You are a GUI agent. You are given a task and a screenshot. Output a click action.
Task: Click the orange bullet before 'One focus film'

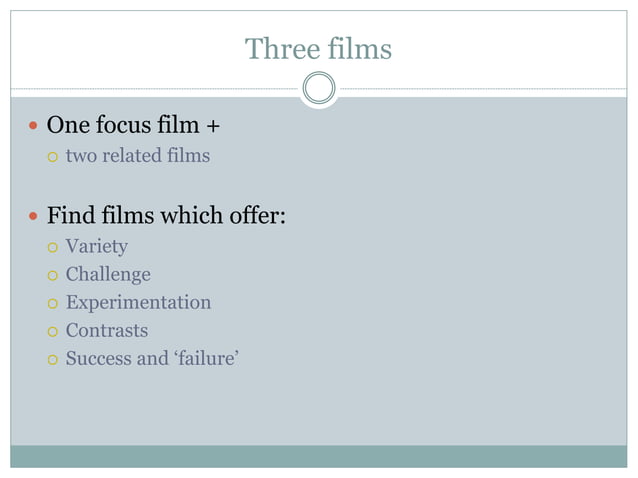pos(33,128)
